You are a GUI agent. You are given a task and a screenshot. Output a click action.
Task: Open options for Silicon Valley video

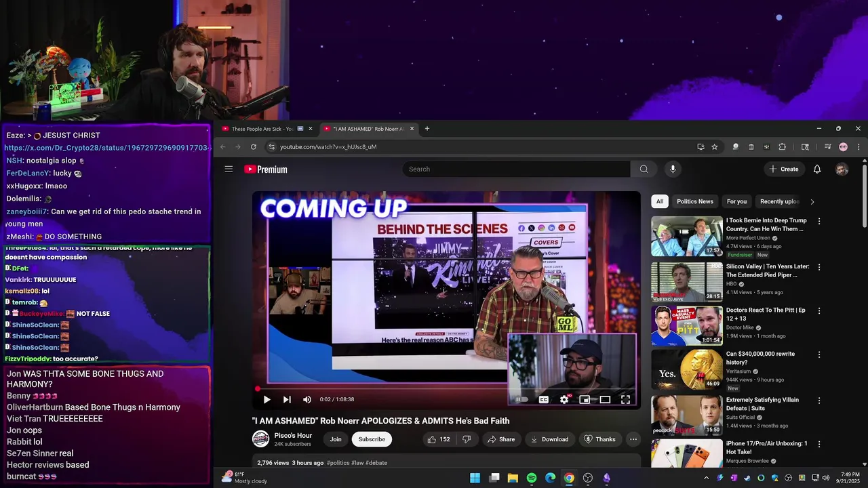point(819,267)
